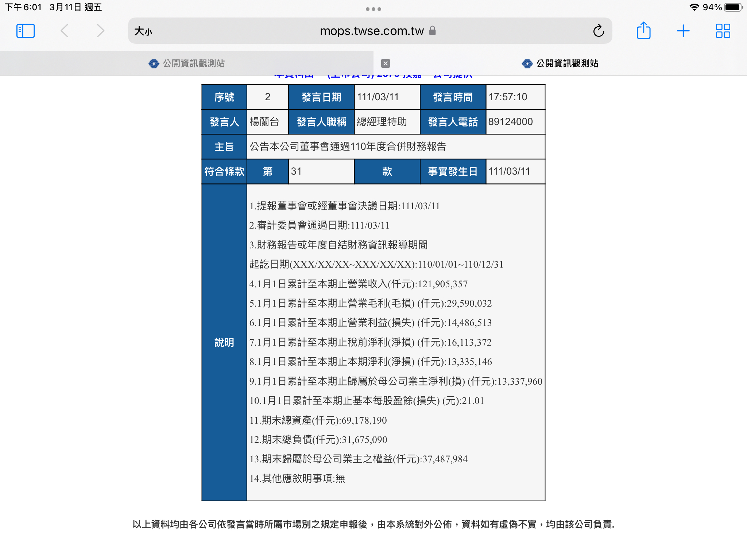The width and height of the screenshot is (747, 560).
Task: Go back to the previous page
Action: [x=65, y=31]
